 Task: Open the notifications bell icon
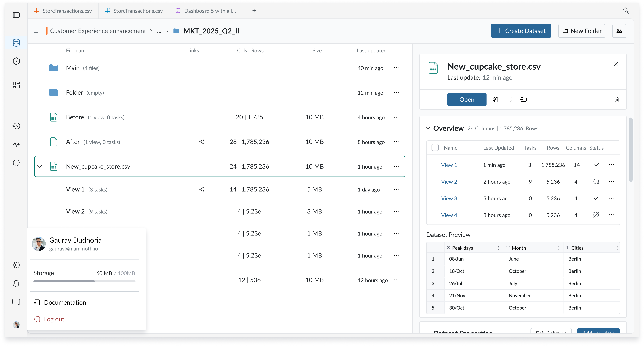click(16, 283)
